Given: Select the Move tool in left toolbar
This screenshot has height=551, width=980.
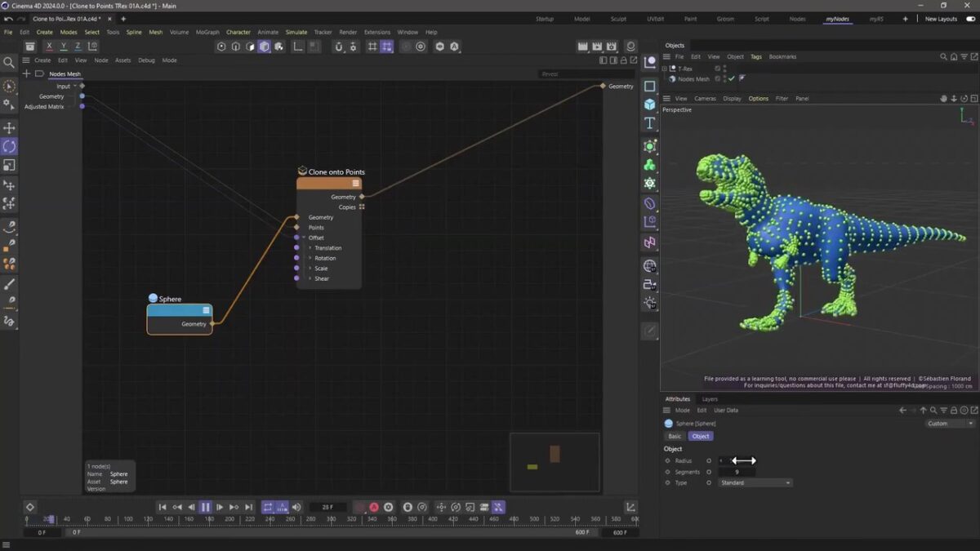Looking at the screenshot, I should point(10,128).
